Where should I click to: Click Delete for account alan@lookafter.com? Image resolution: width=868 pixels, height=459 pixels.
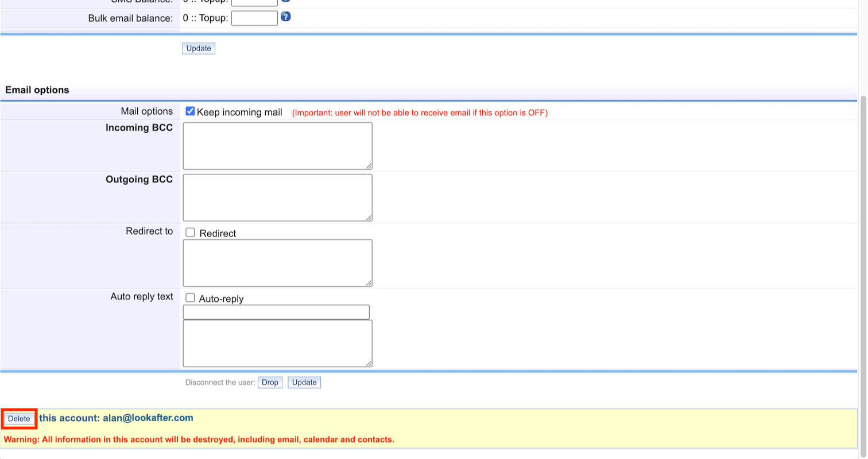(19, 419)
